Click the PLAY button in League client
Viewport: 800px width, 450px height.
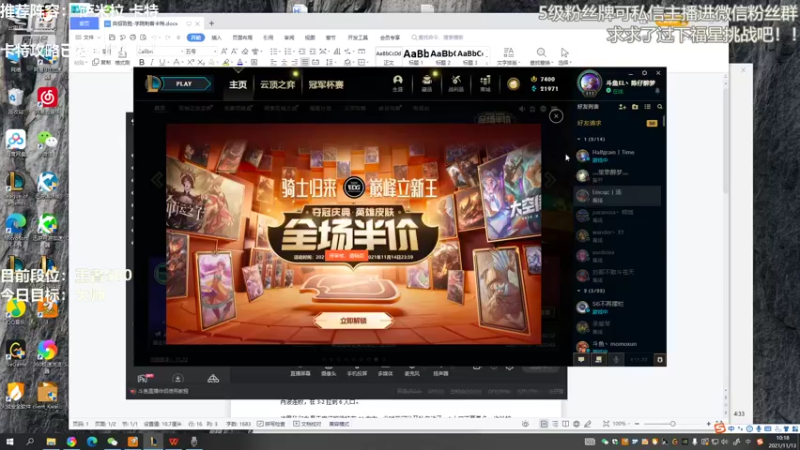(x=184, y=84)
